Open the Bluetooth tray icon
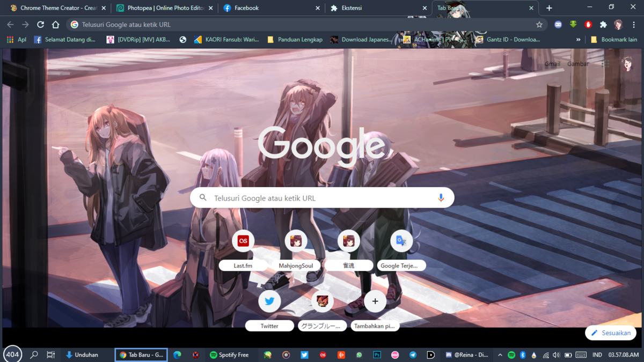 click(x=523, y=355)
